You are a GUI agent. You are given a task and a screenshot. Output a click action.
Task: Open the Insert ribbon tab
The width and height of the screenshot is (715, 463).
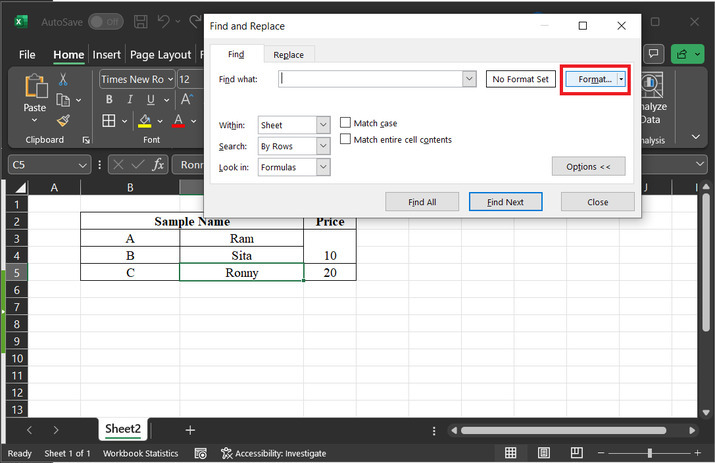click(x=106, y=55)
